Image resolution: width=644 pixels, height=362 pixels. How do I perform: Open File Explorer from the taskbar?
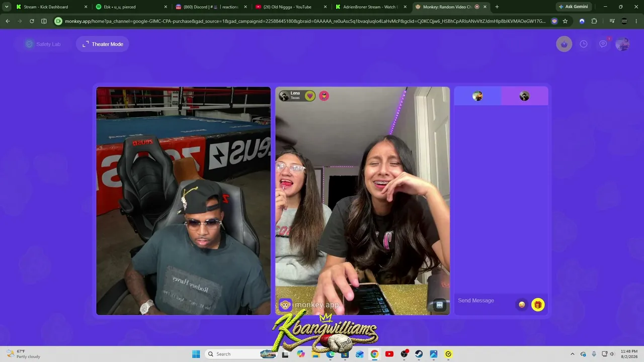315,354
